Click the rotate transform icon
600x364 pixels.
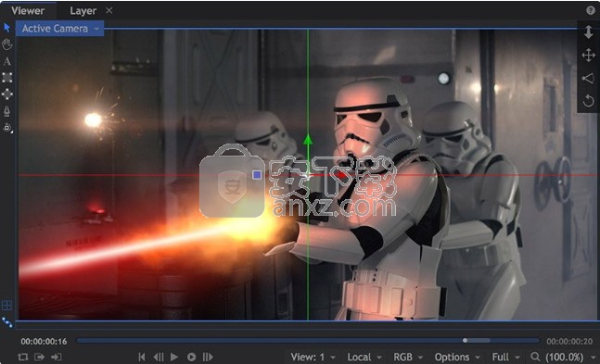[588, 101]
